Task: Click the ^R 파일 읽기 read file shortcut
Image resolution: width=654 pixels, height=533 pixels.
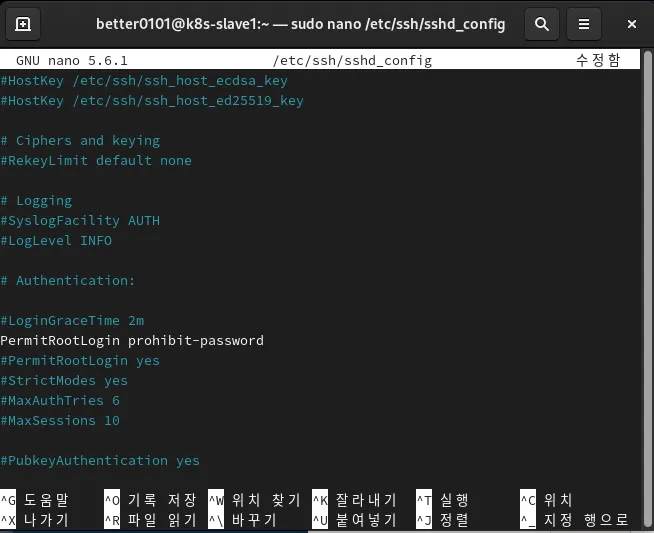Action: tap(150, 520)
